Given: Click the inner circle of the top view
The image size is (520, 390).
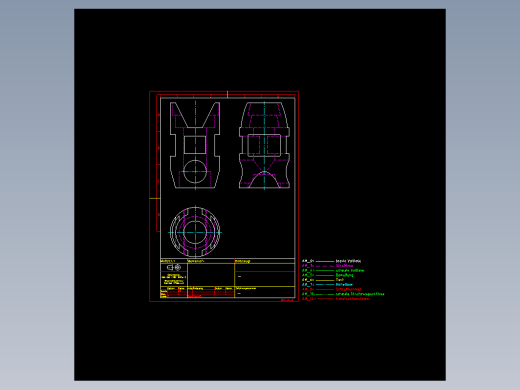Looking at the screenshot, I should (x=195, y=232).
